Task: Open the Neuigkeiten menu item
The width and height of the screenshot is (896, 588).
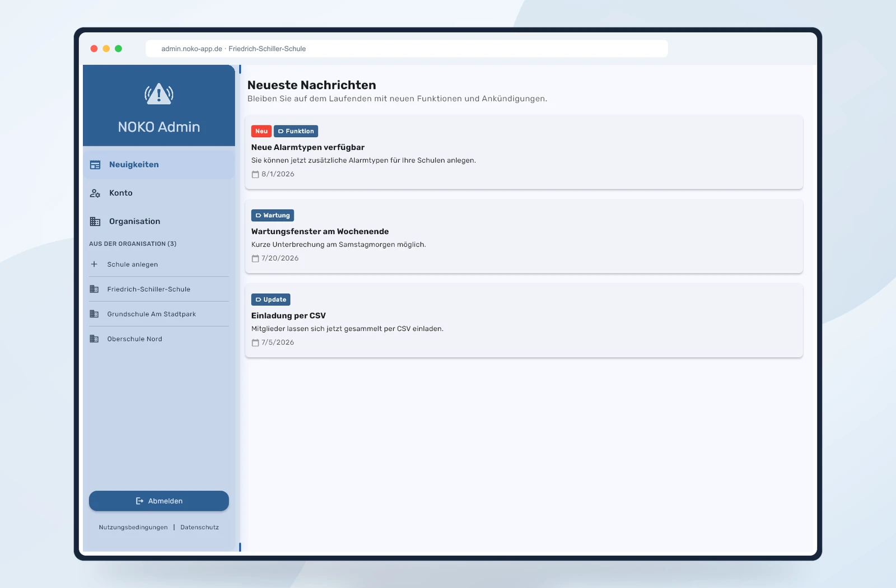Action: point(159,165)
